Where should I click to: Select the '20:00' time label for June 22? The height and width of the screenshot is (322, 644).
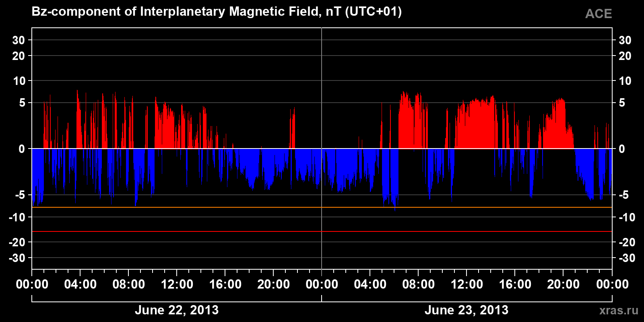point(274,285)
